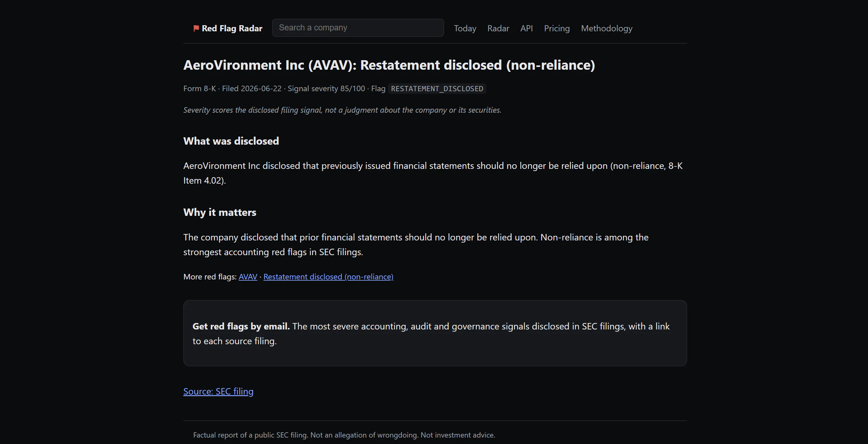Screen dimensions: 868x444
Task: Open the API nav link
Action: 526,28
